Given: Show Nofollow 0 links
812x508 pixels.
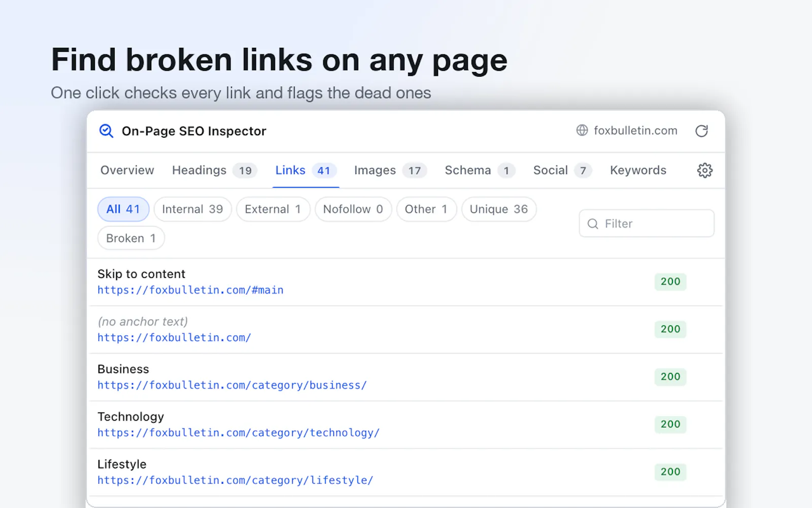Looking at the screenshot, I should (x=353, y=209).
